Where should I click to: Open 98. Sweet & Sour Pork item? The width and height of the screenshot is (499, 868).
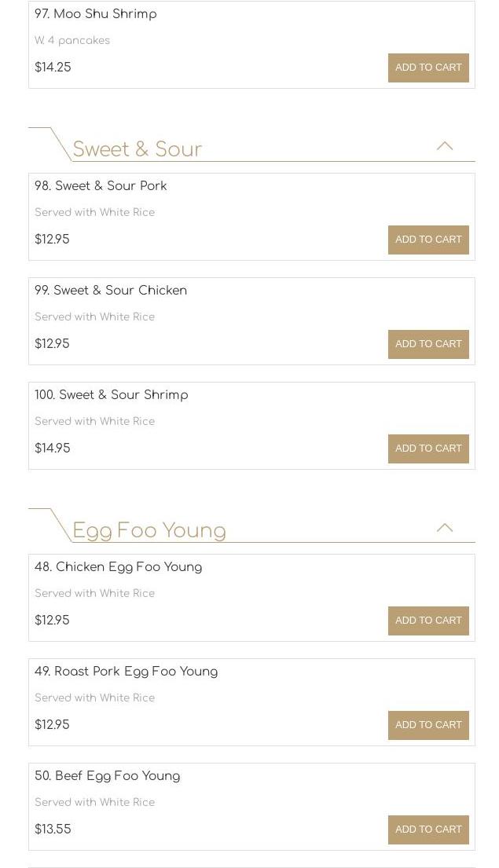coord(101,187)
